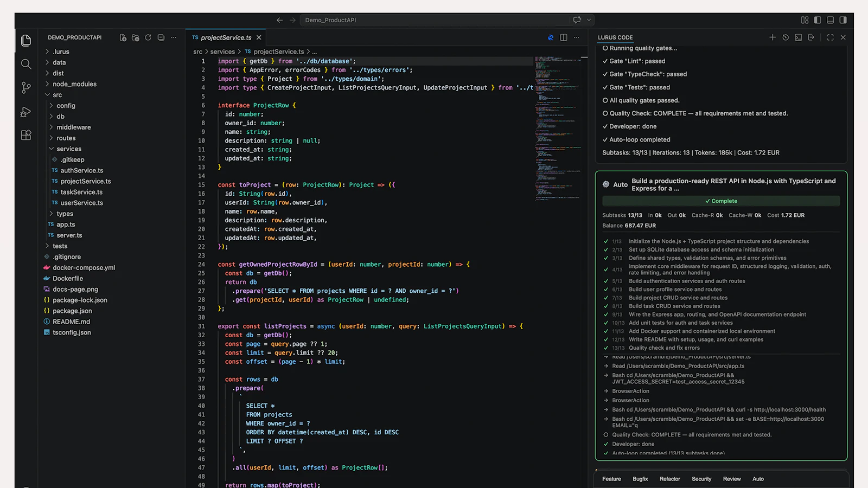Open the Explorer view in the activity bar

tap(26, 41)
